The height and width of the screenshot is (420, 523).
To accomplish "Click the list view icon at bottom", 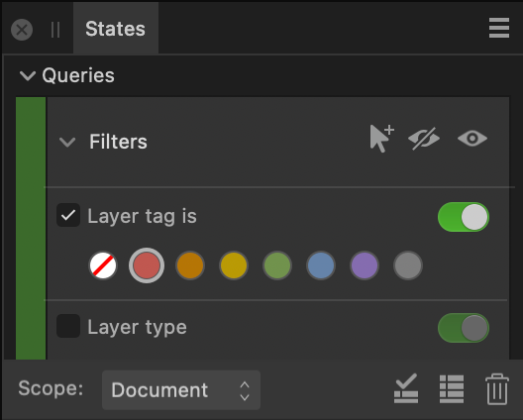I will pos(452,389).
